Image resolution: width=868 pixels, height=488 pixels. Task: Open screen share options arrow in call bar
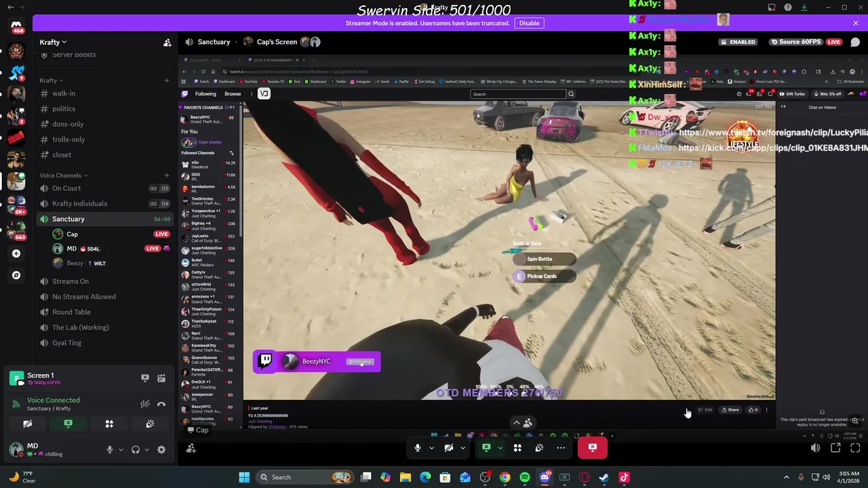(x=500, y=448)
